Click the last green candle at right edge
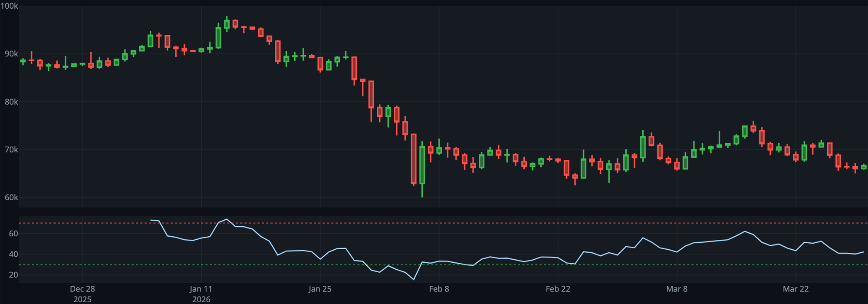 click(x=864, y=167)
